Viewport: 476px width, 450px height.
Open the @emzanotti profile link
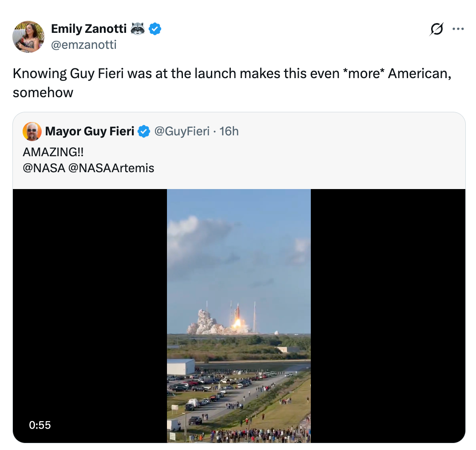84,44
